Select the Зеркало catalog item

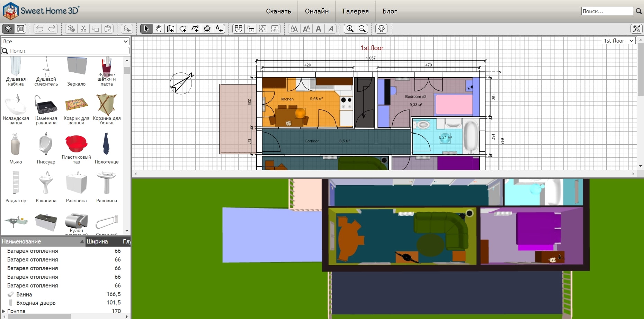77,71
